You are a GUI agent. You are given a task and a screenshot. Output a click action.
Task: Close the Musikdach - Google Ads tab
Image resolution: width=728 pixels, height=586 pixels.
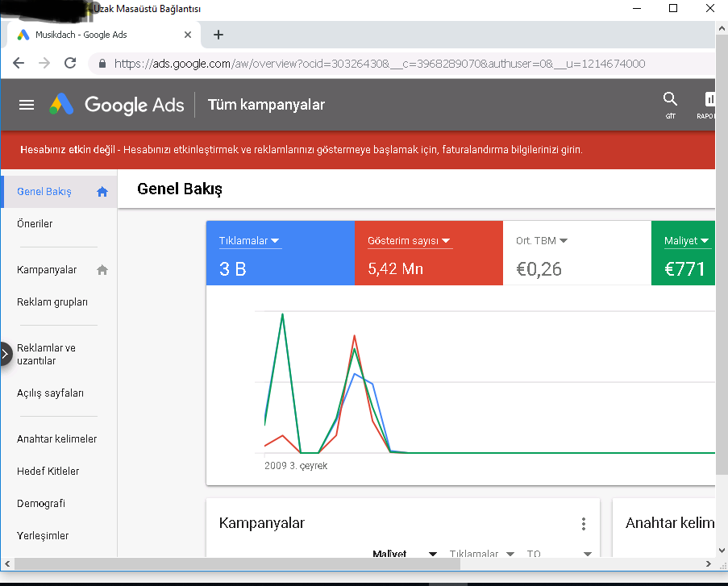coord(188,35)
